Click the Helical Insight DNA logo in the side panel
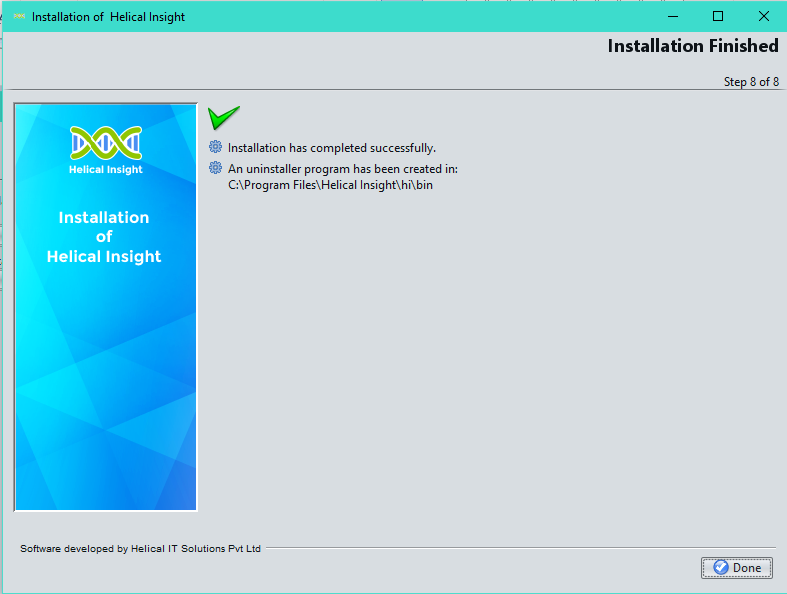Screen dimensions: 787x594 (106, 143)
